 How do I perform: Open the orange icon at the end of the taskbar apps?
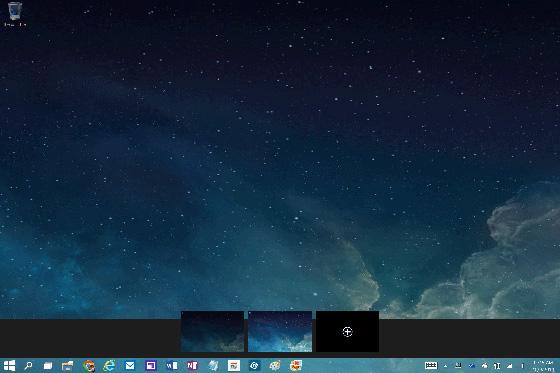click(x=296, y=365)
